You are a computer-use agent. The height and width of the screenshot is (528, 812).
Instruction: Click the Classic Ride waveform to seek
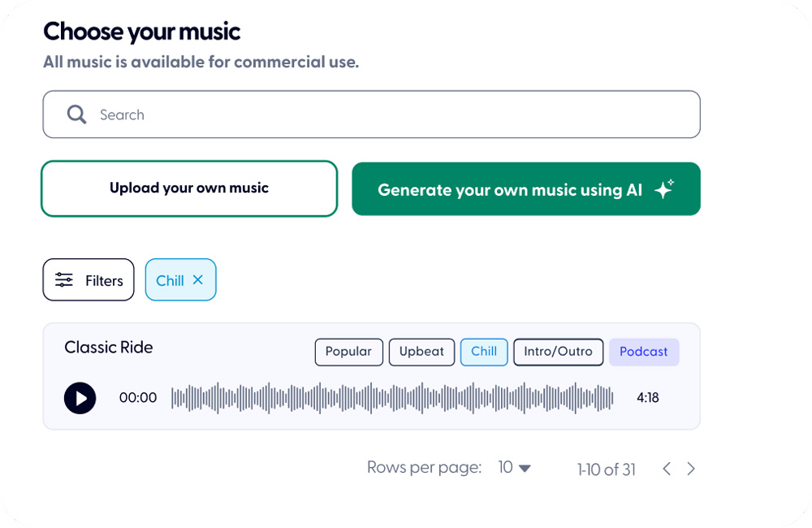[392, 398]
